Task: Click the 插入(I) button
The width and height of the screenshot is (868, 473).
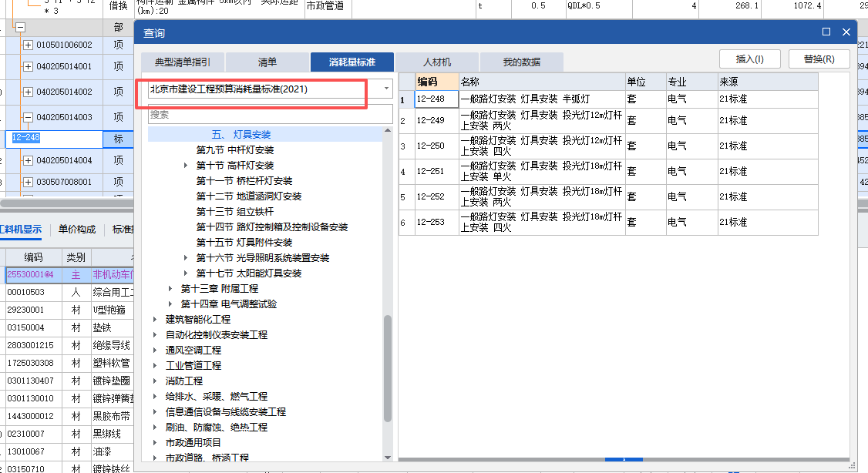Action: [749, 58]
